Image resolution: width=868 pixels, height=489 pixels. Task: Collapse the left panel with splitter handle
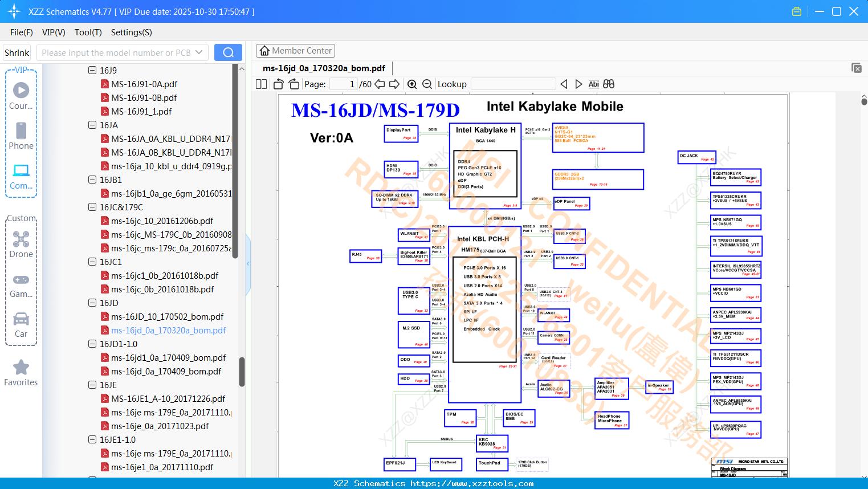click(248, 263)
